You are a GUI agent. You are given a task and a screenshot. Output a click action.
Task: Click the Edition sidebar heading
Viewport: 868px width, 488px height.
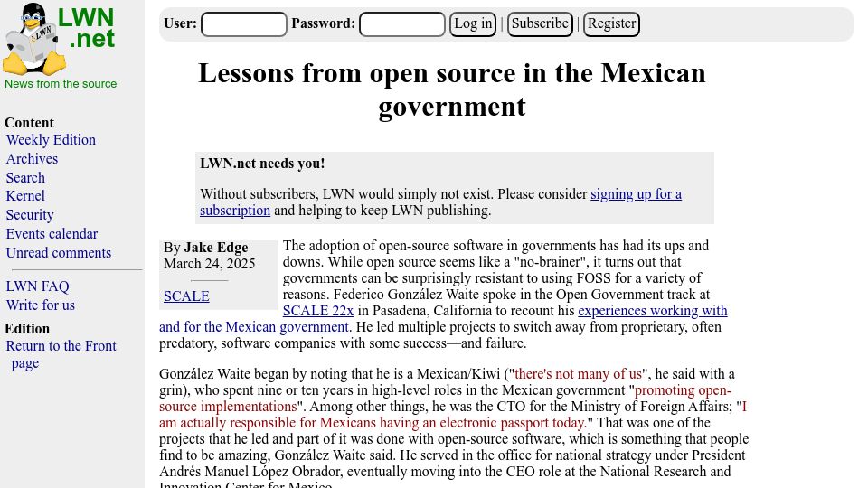click(x=27, y=329)
